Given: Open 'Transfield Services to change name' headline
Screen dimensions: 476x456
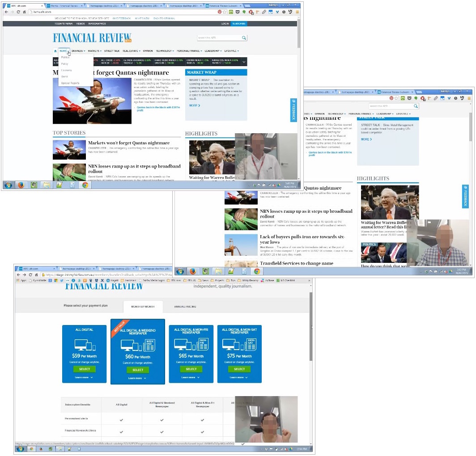Looking at the screenshot, I should [296, 263].
